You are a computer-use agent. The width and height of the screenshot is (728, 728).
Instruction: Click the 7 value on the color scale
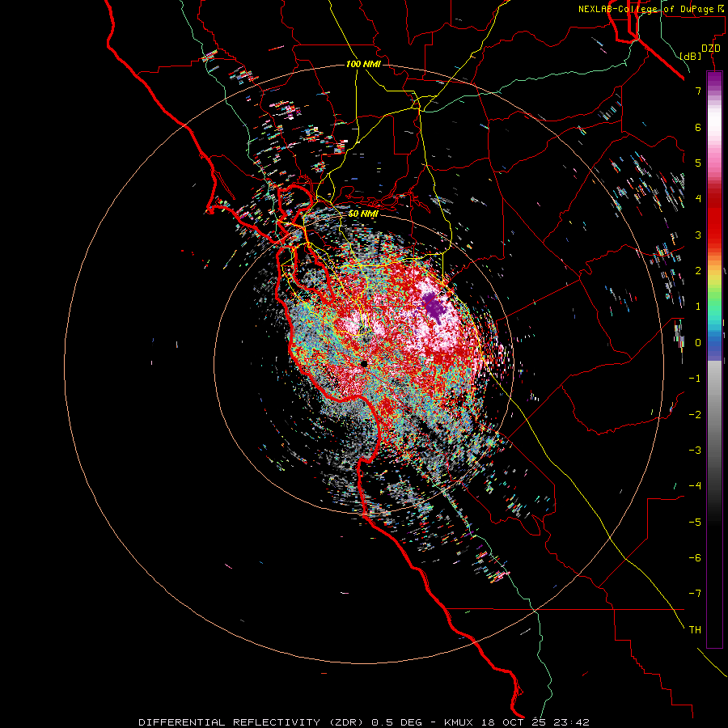tap(698, 91)
